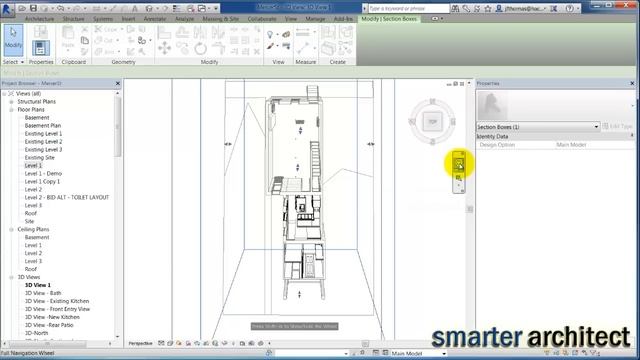
Task: Open the Collaborate ribbon tab
Action: coord(262,19)
